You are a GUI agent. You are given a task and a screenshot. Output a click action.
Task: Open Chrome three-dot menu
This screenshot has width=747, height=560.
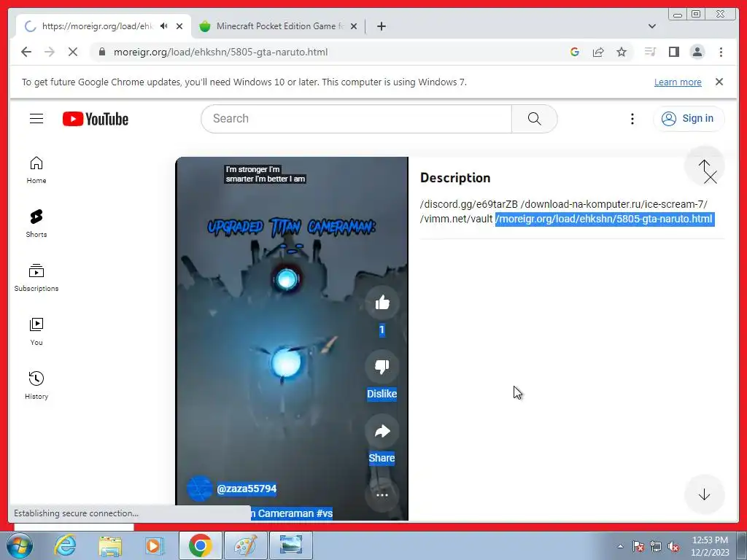(x=721, y=52)
